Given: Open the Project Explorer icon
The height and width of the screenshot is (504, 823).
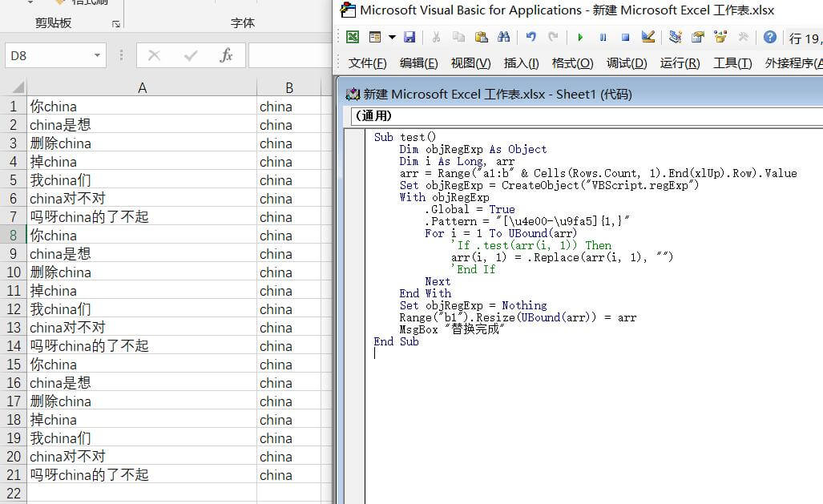Looking at the screenshot, I should [x=676, y=37].
